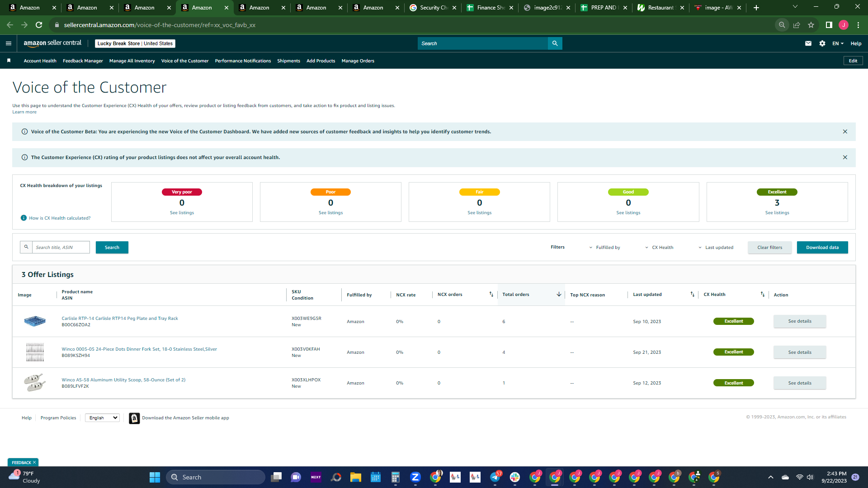Click the teal Search button for listings

click(112, 247)
